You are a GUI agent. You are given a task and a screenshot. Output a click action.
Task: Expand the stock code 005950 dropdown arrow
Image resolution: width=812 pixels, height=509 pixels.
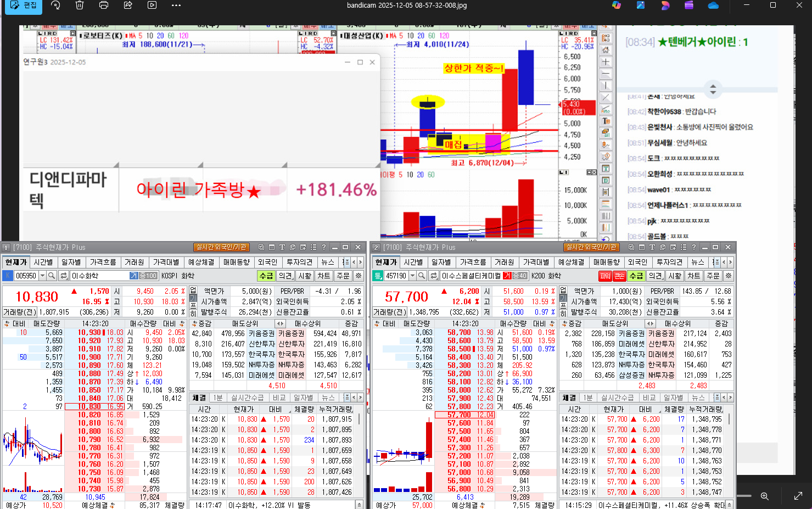pyautogui.click(x=42, y=276)
